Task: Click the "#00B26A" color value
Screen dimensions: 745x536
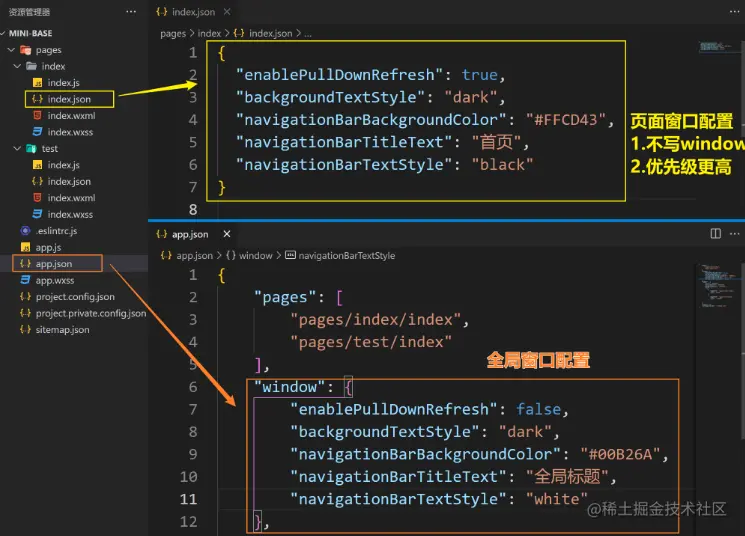Action: (x=620, y=455)
